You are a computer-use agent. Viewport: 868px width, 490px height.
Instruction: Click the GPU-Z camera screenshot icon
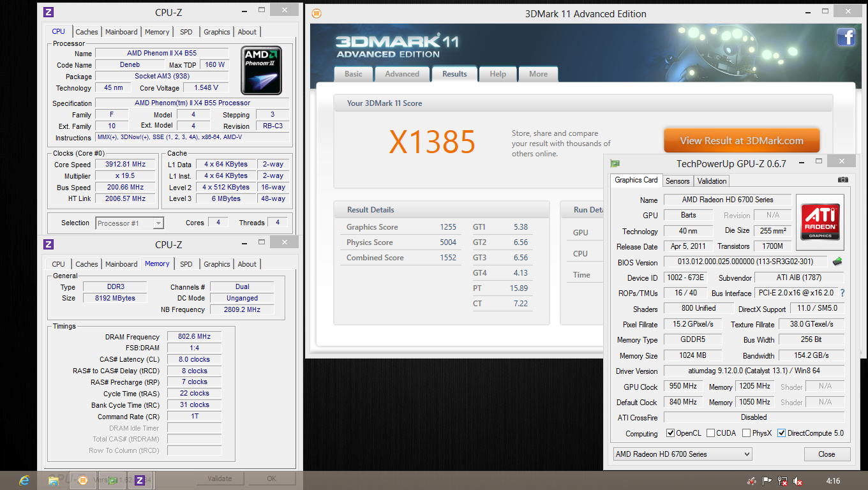(842, 181)
